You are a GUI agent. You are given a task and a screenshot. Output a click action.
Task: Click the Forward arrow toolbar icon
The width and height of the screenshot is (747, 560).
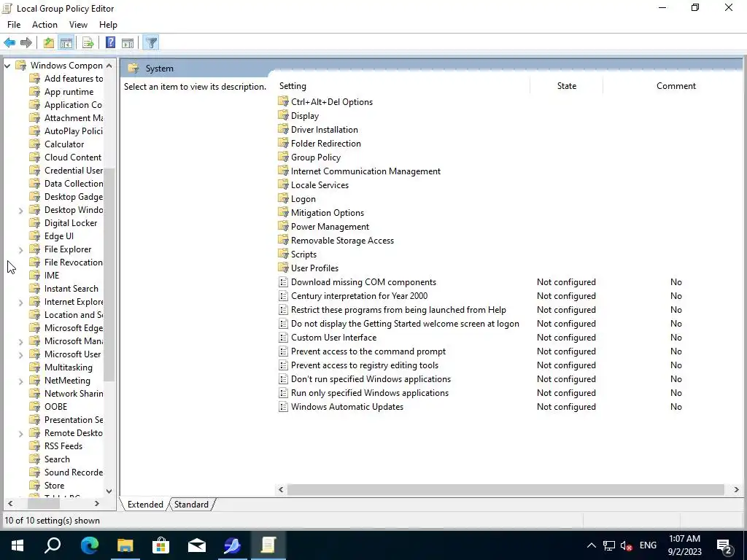tap(26, 43)
